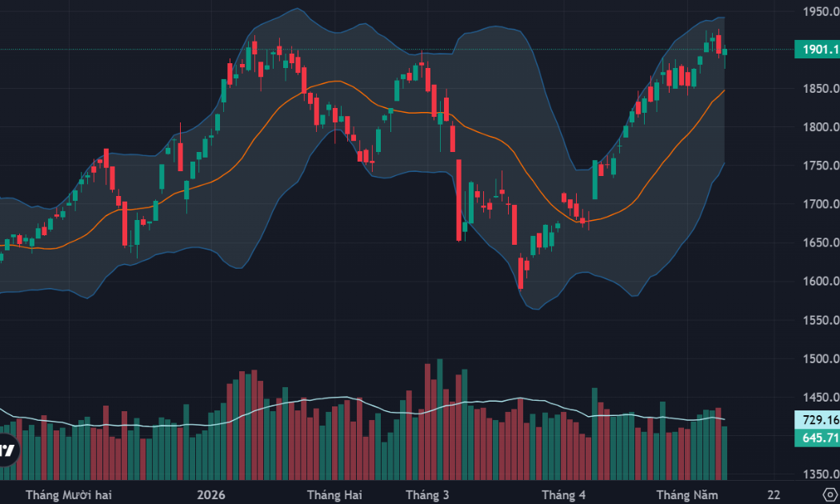Click the 2026 year marker
840x504 pixels.
click(x=211, y=495)
